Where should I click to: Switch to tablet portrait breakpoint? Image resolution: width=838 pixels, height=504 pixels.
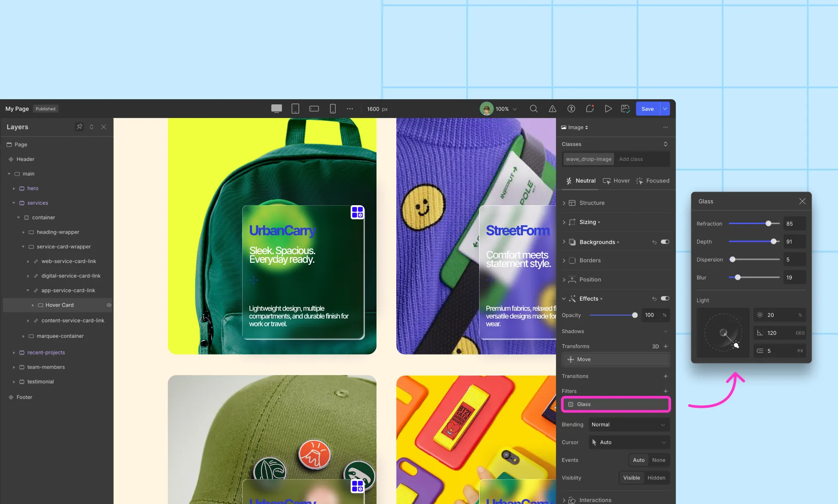(x=295, y=109)
